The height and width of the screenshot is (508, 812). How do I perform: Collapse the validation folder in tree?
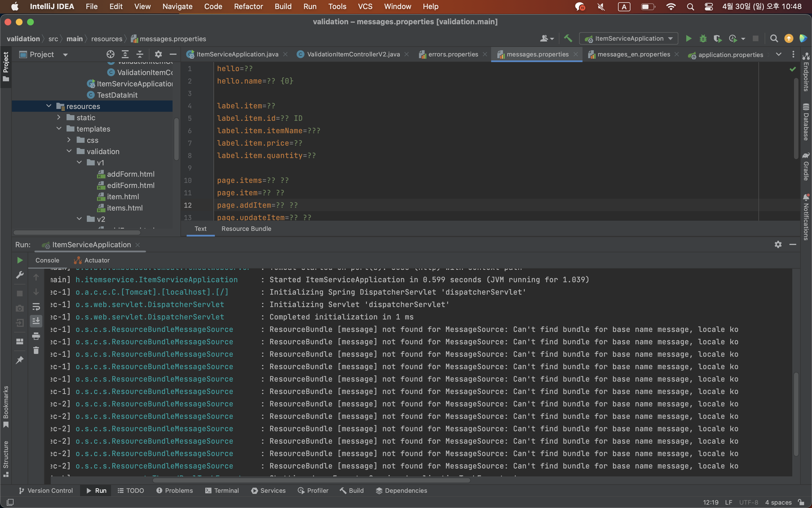click(x=69, y=151)
